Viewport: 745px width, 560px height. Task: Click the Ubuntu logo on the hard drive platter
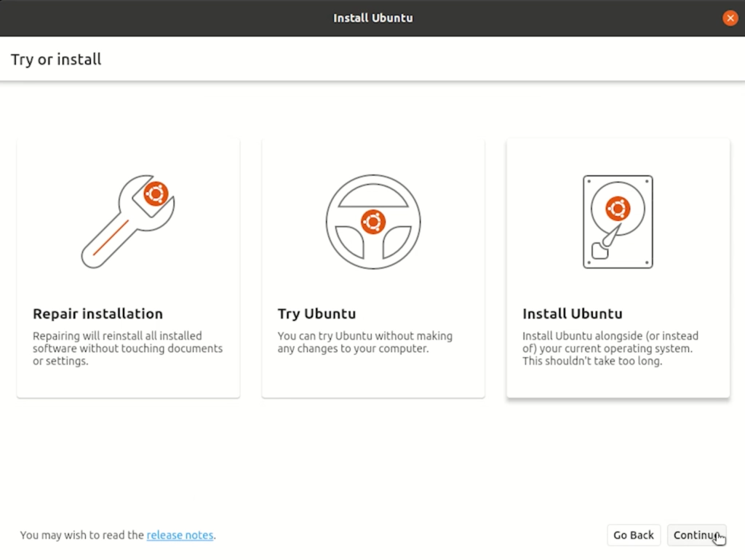[618, 209]
